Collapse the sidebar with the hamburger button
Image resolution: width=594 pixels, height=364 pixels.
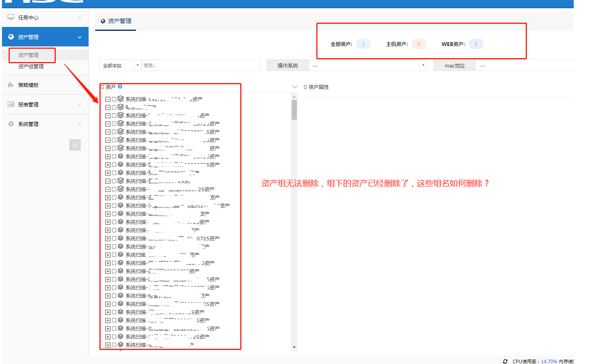(x=75, y=145)
